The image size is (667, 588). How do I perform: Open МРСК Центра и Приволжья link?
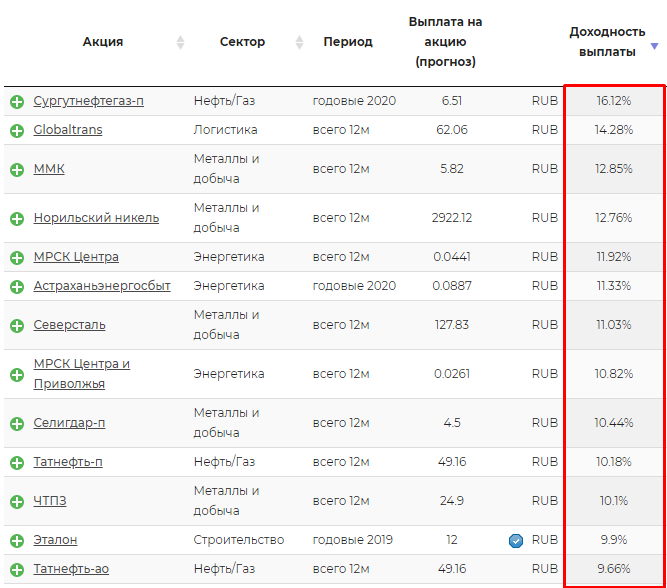(x=82, y=374)
